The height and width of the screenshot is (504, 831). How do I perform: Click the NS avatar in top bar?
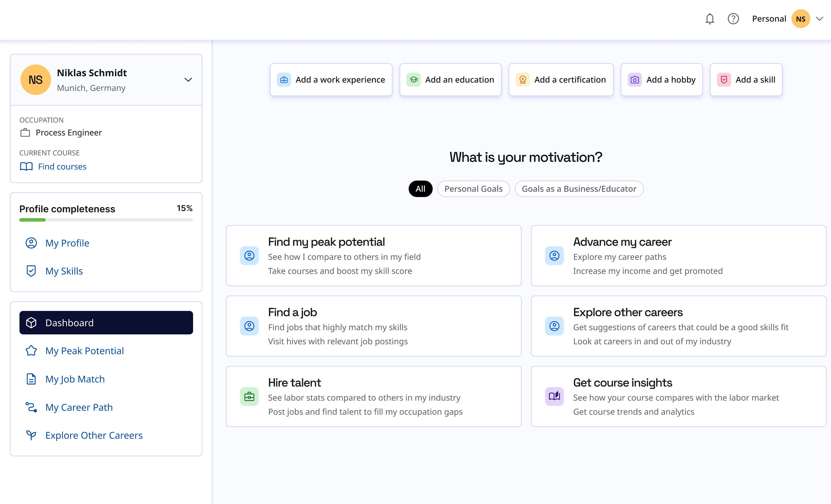click(801, 19)
